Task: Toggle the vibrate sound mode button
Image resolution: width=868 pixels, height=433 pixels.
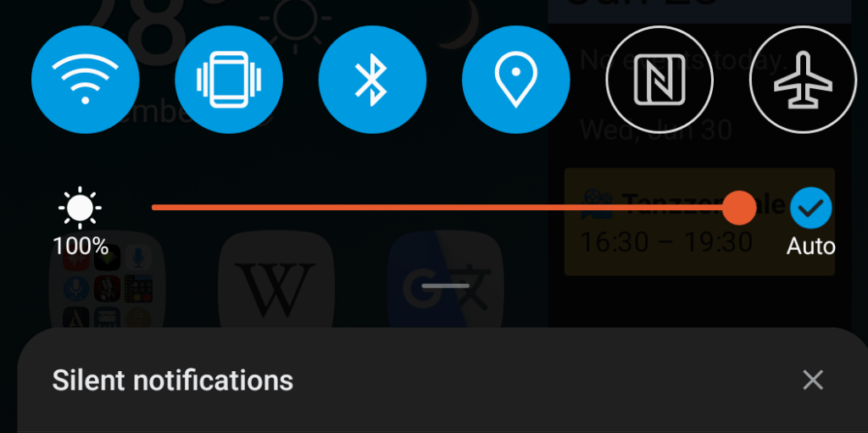Action: click(x=229, y=80)
